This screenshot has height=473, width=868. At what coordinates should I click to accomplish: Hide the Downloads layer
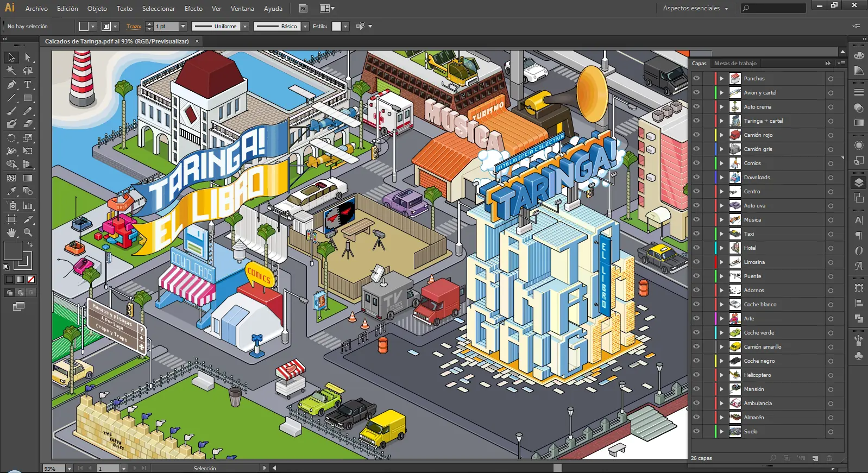pos(696,177)
